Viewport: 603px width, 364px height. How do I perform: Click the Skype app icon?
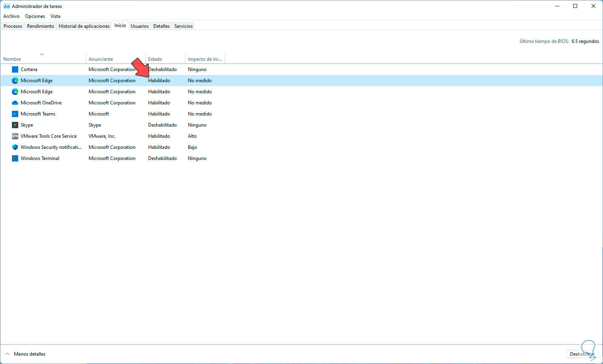15,125
